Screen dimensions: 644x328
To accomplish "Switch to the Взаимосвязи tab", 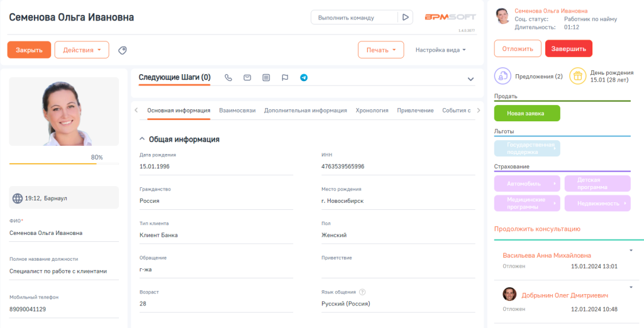I will [237, 111].
